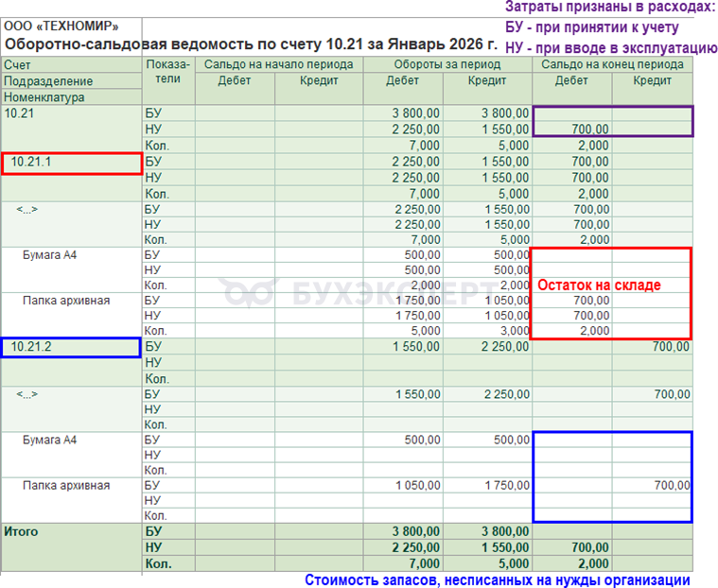Screen dimensions: 718x588
Task: Select the Номенклатура header cell
Action: (72, 97)
